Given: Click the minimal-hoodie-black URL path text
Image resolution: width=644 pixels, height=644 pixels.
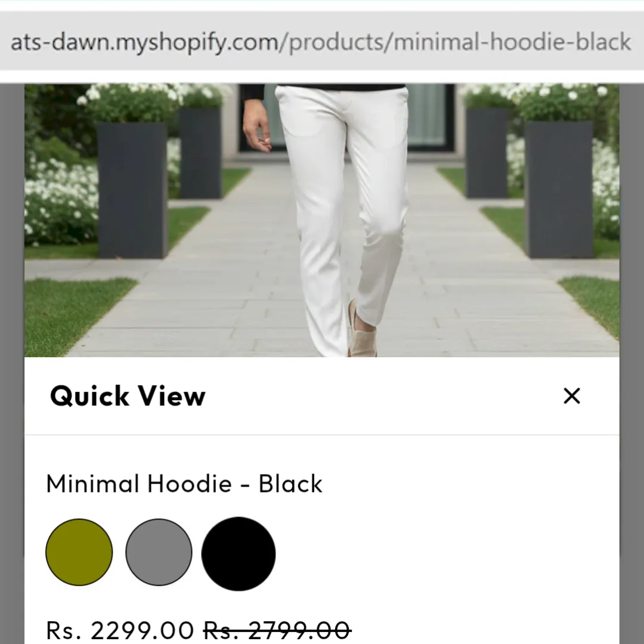Looking at the screenshot, I should [x=512, y=42].
